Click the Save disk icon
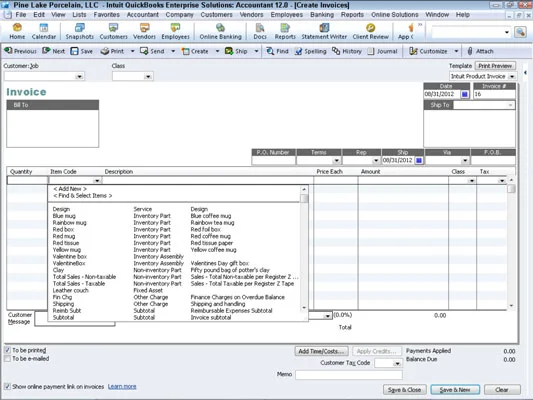Viewport: 533px width, 400px height. pyautogui.click(x=74, y=51)
